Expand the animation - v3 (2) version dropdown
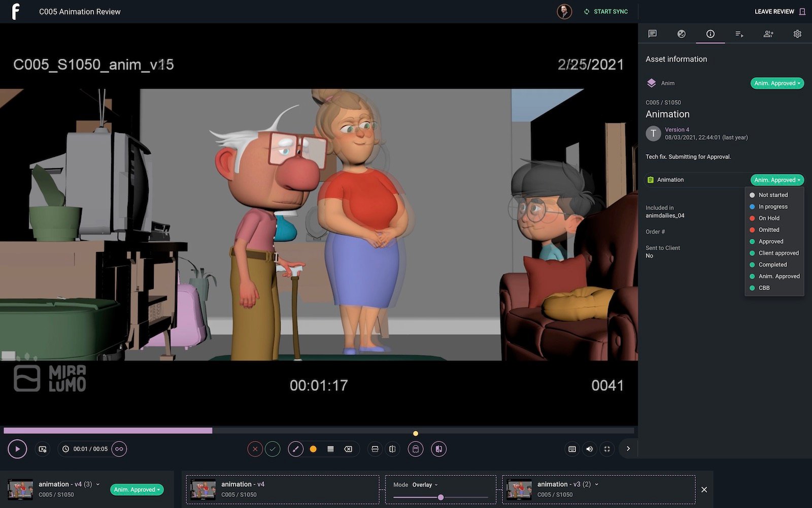The width and height of the screenshot is (812, 508). (597, 485)
